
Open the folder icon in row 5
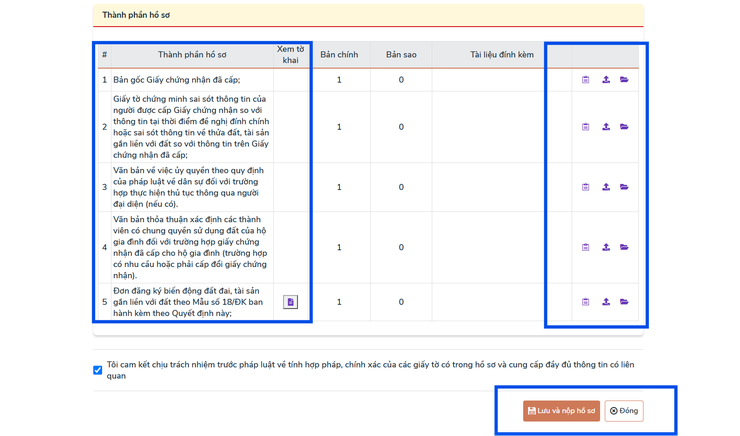624,302
